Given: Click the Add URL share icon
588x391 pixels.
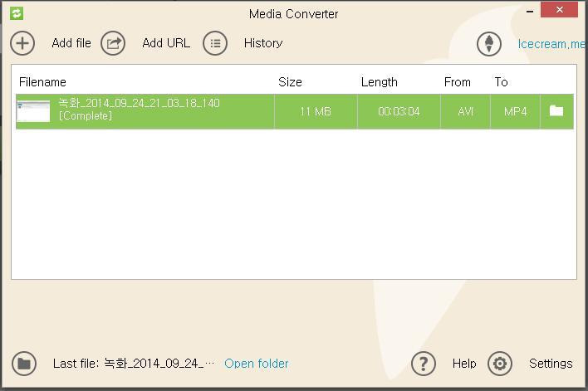Looking at the screenshot, I should [x=113, y=43].
